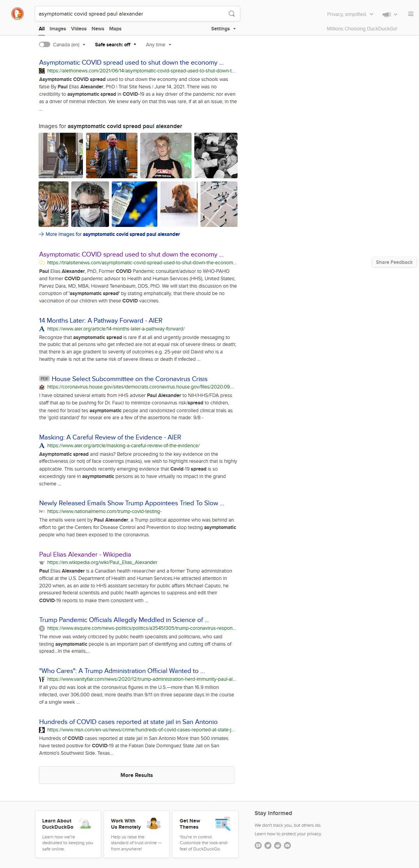Open the Masking: A Careful Review link

point(110,437)
